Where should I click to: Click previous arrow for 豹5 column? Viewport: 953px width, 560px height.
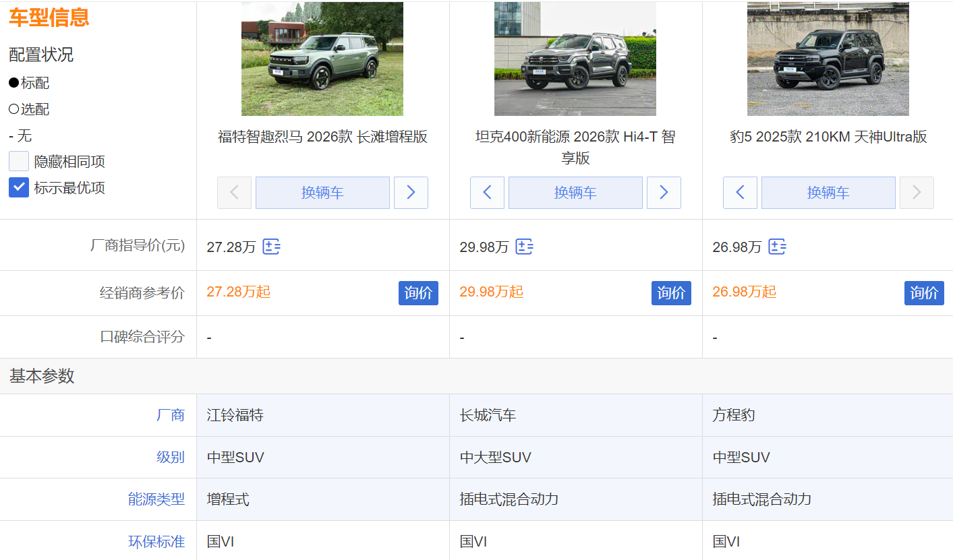(x=740, y=193)
